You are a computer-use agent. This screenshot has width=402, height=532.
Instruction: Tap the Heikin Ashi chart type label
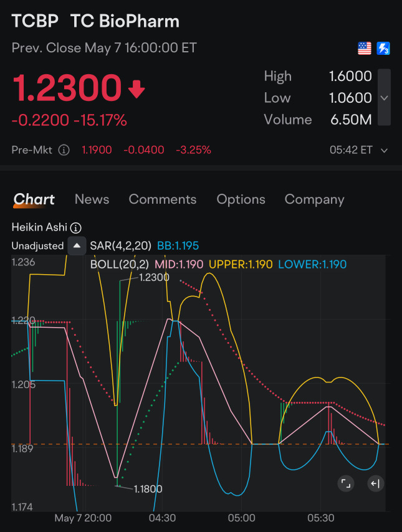click(40, 228)
